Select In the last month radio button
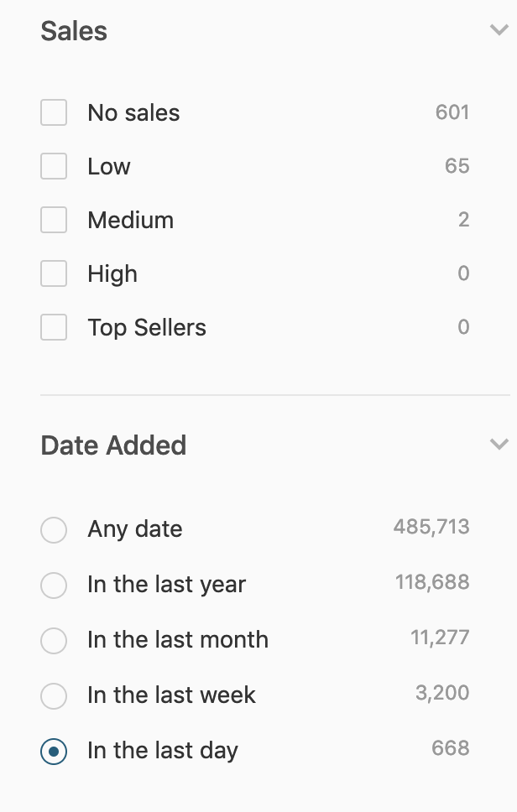Viewport: 517px width, 812px height. pos(54,641)
